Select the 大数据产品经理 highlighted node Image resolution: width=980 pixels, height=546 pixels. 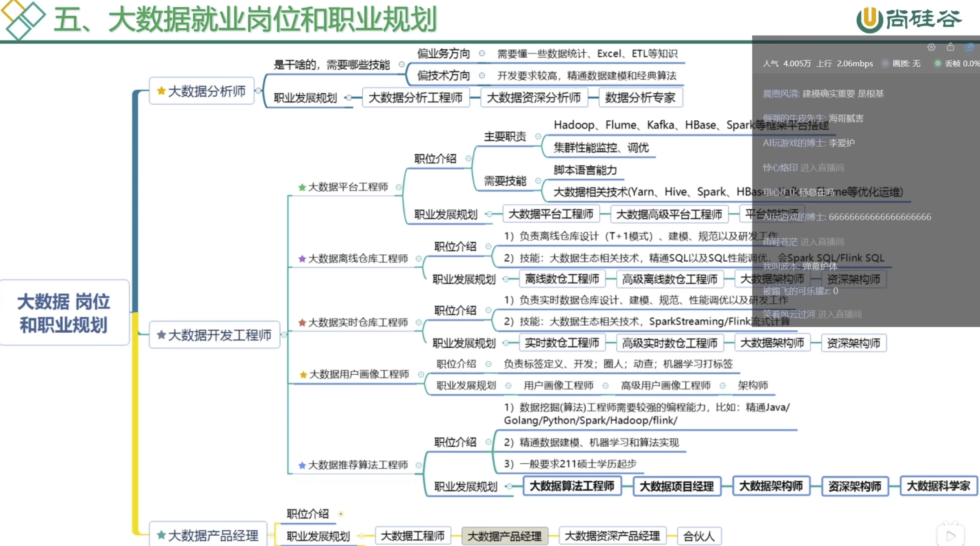(x=504, y=536)
